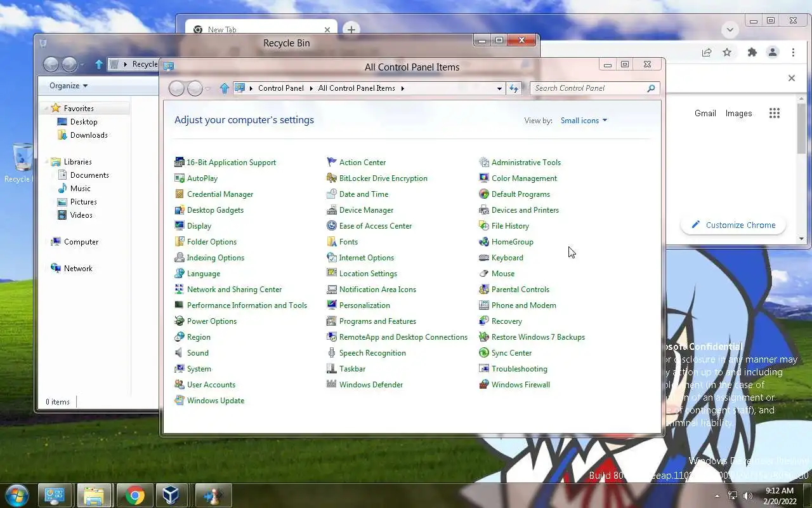Viewport: 812px width, 508px height.
Task: Open the Sync Center icon
Action: pos(484,353)
